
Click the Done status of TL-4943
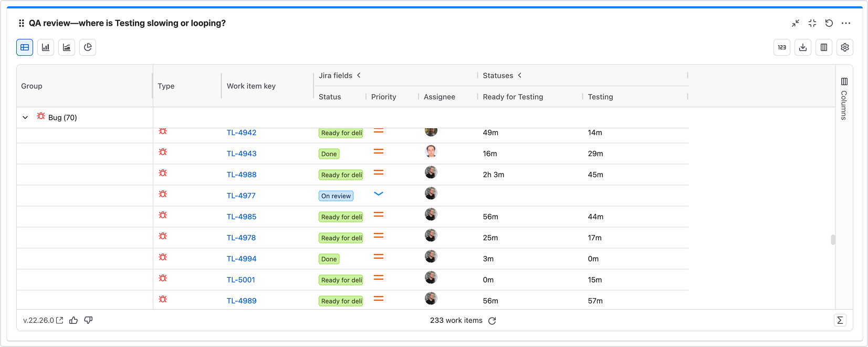(329, 154)
